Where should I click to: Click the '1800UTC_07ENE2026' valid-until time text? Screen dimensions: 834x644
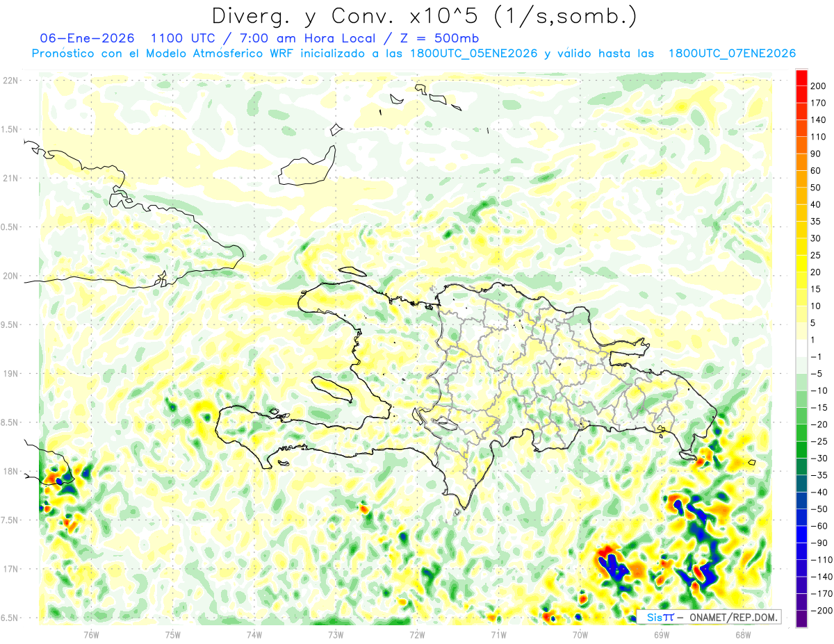(x=732, y=53)
